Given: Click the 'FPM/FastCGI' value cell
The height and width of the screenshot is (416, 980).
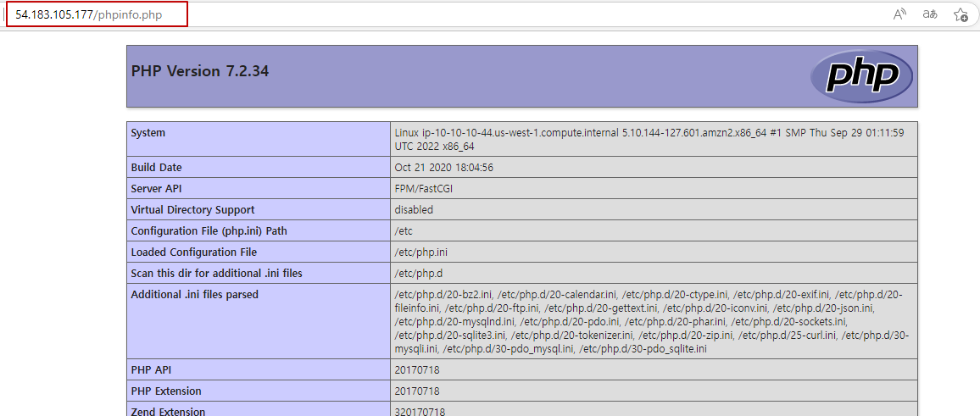Looking at the screenshot, I should tap(654, 189).
